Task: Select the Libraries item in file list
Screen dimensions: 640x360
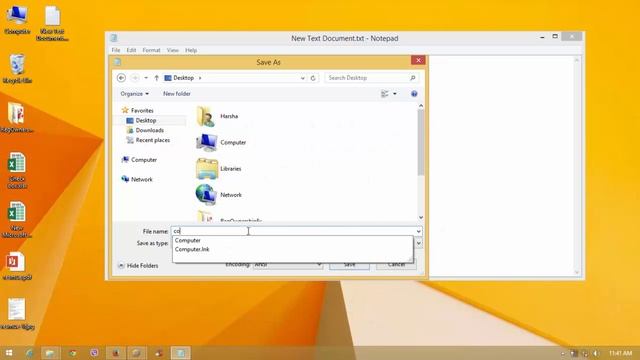Action: tap(219, 169)
